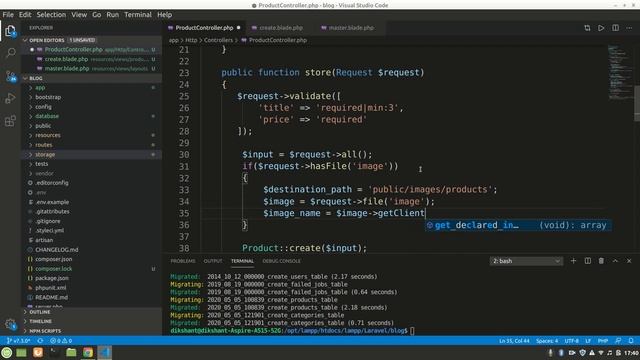Show the Debug Console panel tab
Image resolution: width=640 pixels, height=360 pixels.
pyautogui.click(x=282, y=261)
